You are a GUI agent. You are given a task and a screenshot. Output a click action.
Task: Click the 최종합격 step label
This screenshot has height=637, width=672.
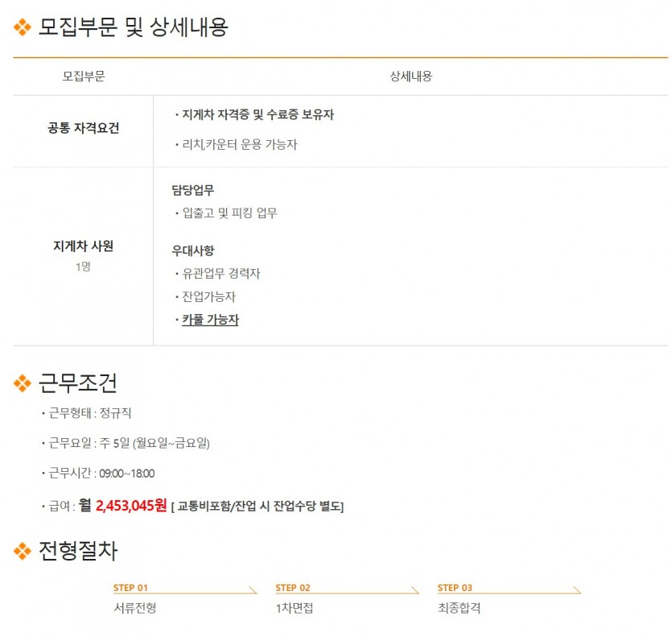tap(459, 608)
